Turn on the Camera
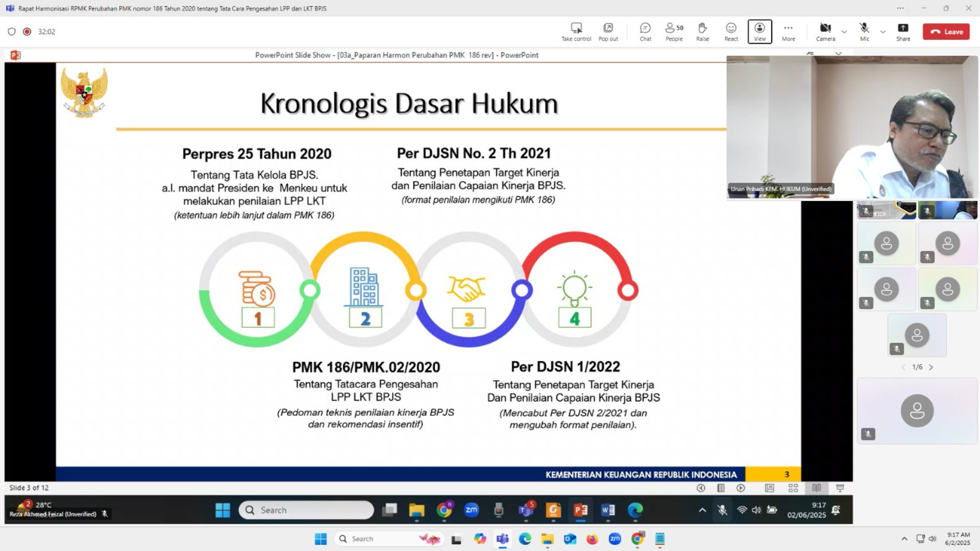 pos(825,32)
